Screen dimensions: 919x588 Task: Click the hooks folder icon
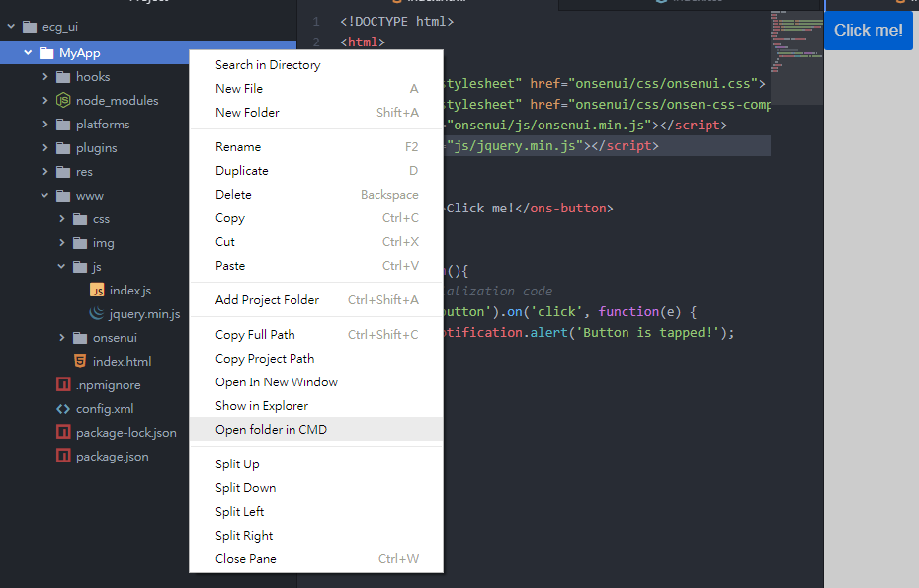[63, 77]
